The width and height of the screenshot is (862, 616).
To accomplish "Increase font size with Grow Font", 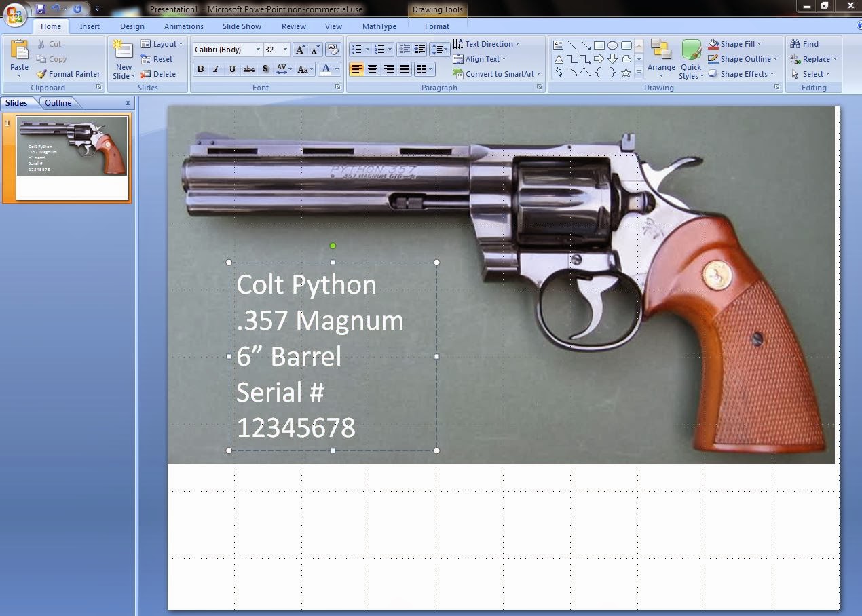I will (x=300, y=50).
